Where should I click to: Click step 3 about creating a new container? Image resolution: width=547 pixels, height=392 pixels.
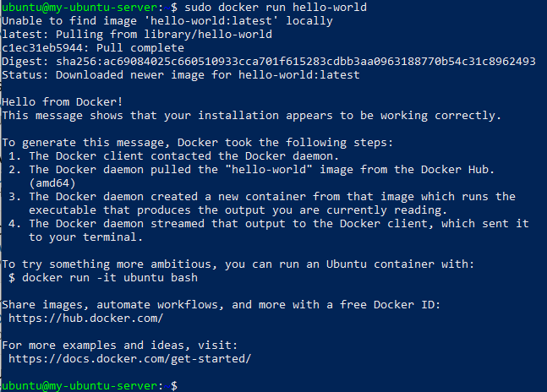pos(272,196)
